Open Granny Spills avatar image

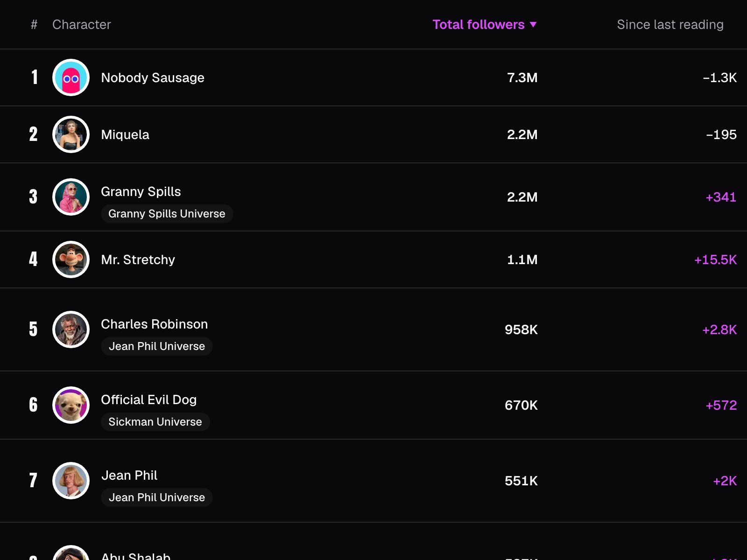point(71,197)
